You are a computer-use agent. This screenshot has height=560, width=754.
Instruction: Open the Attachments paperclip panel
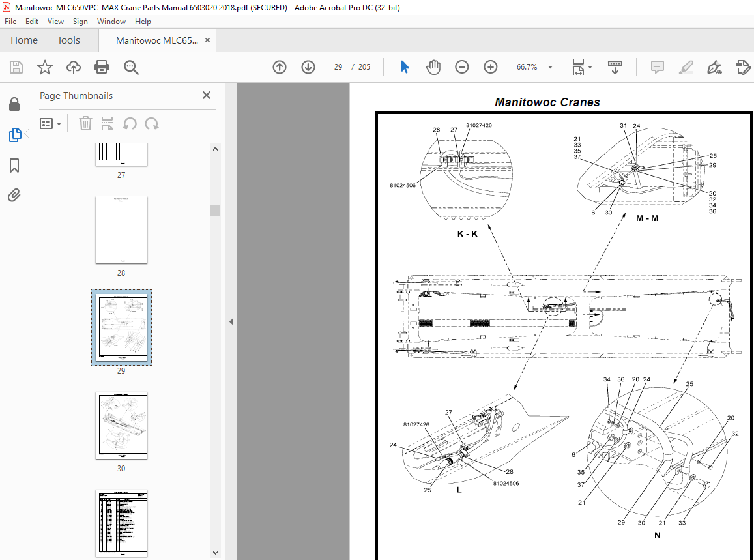(14, 196)
